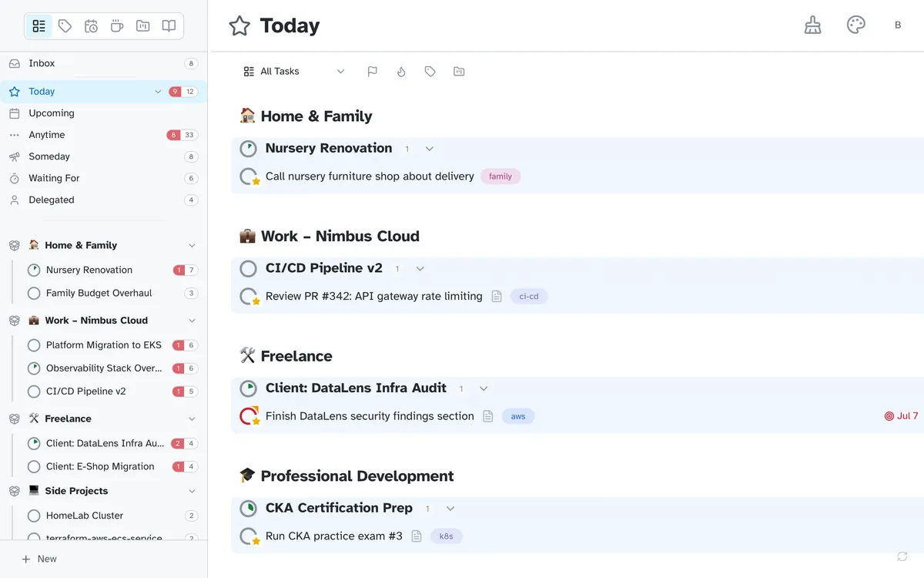The height and width of the screenshot is (578, 924).
Task: Filter tasks by project folder icon
Action: click(x=459, y=72)
